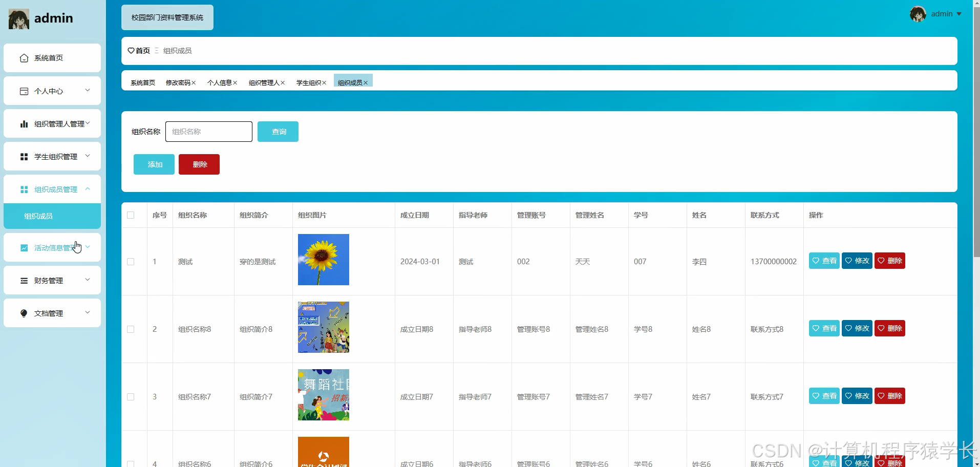This screenshot has height=467, width=980.
Task: Click the bulb icon beside 文档管理
Action: [x=24, y=313]
